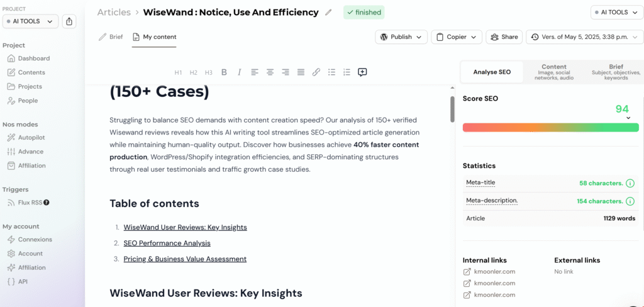The image size is (644, 307).
Task: Select the Brief tab in the right panel
Action: pyautogui.click(x=616, y=72)
